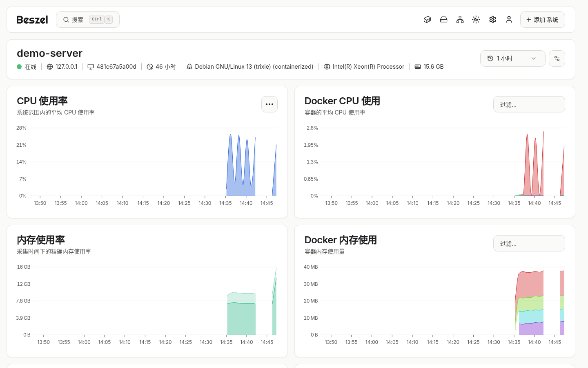The height and width of the screenshot is (368, 588).
Task: Expand the 1 小时 time range dropdown
Action: click(x=512, y=58)
